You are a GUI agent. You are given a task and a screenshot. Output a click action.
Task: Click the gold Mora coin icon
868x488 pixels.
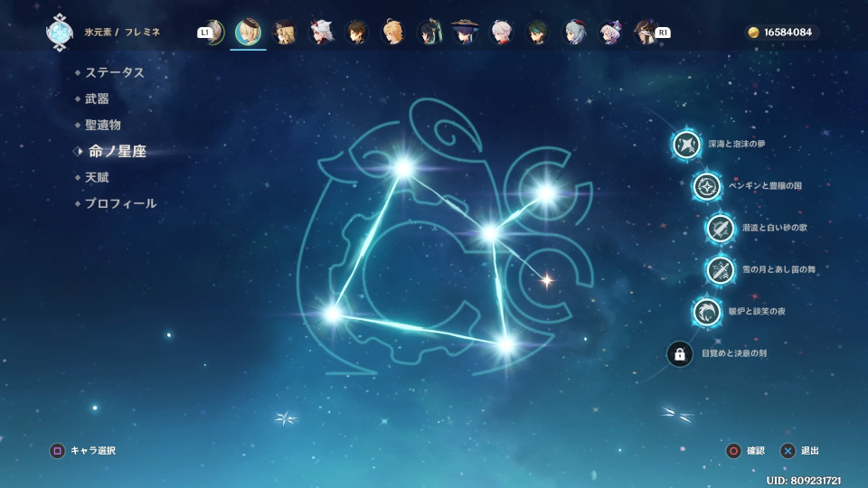(x=753, y=33)
